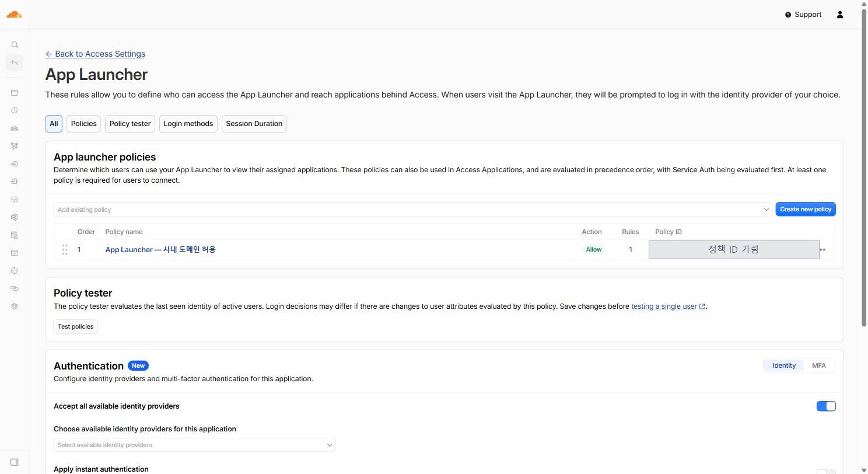This screenshot has width=868, height=474.
Task: Switch to the Policies tab
Action: pyautogui.click(x=83, y=124)
